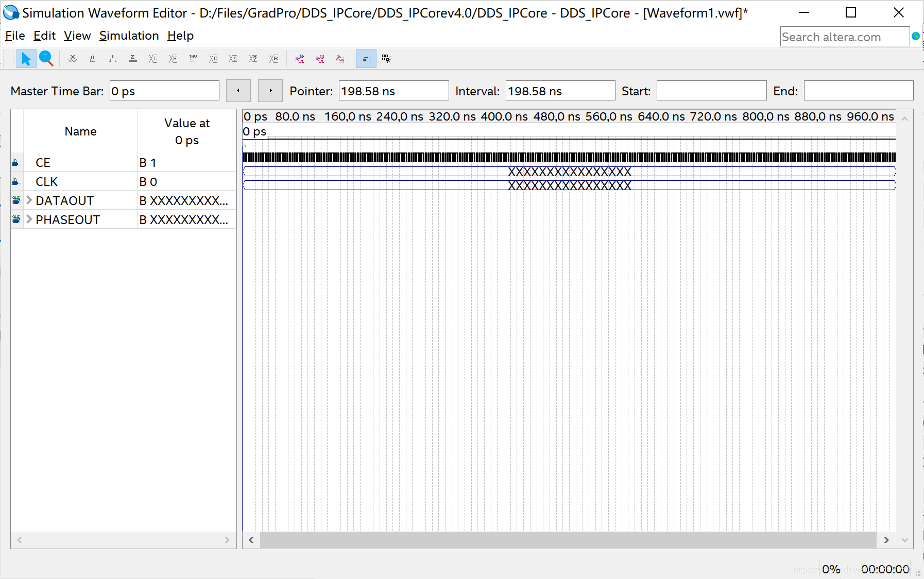Image resolution: width=924 pixels, height=579 pixels.
Task: Click the Invert (INV) waveform tool
Action: tap(193, 59)
